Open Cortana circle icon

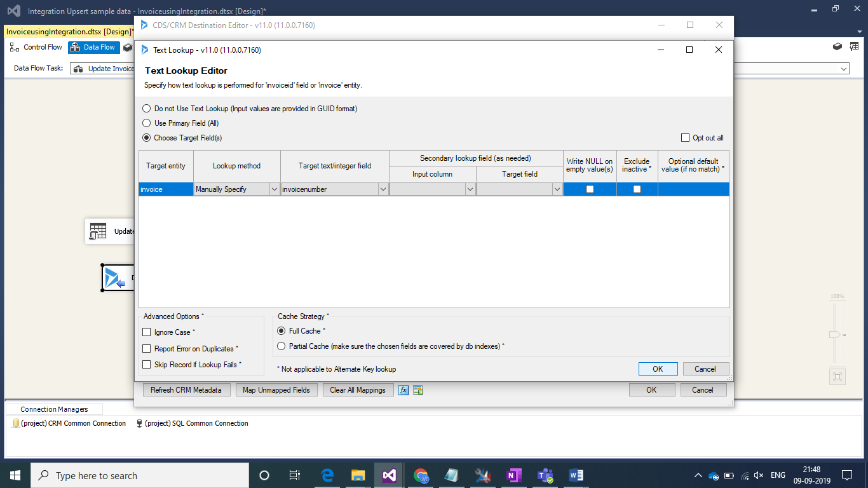coord(264,475)
